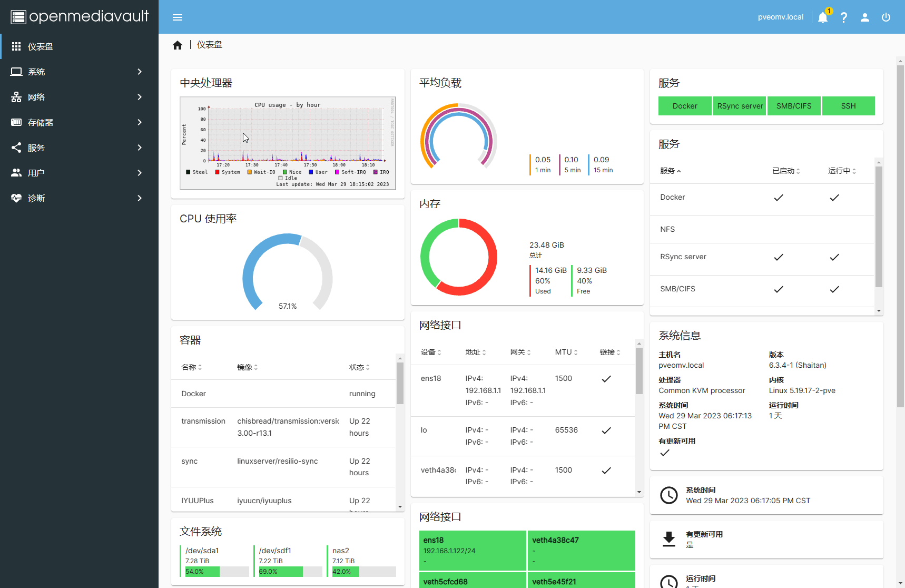Click the ens18 link status checkmark
Viewport: 905px width, 588px height.
tap(606, 379)
